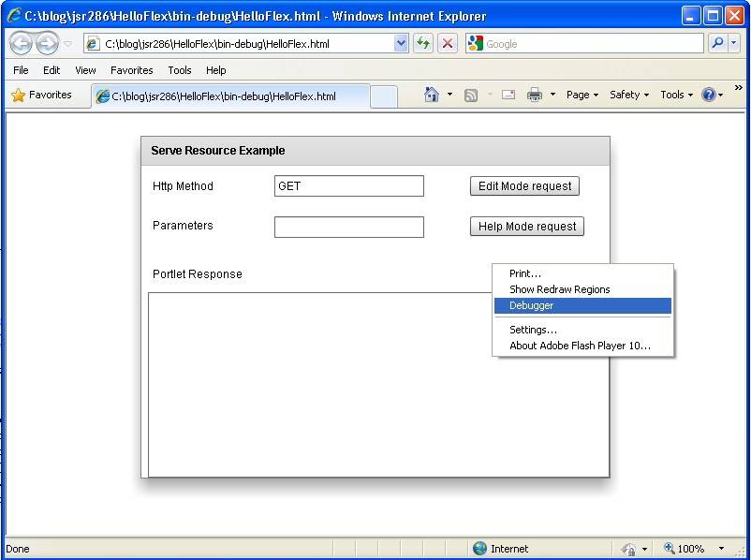Click the Serve Resource Example panel title

coord(218,151)
